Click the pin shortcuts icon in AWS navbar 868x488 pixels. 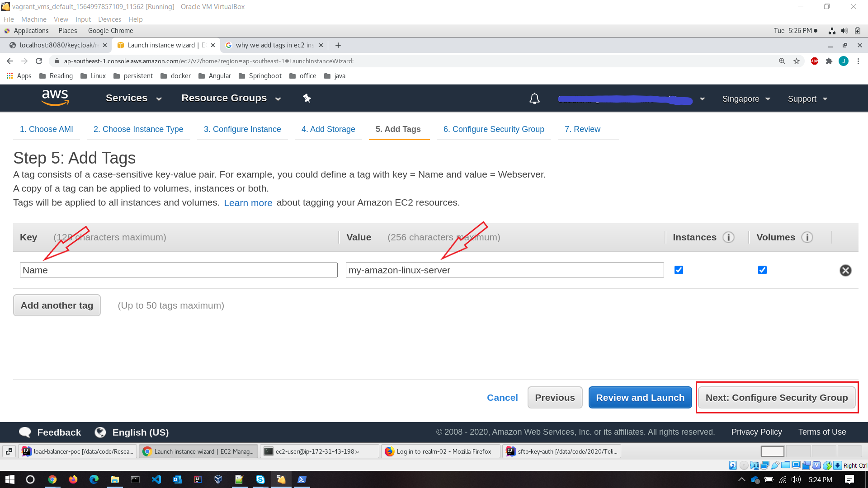(x=307, y=98)
